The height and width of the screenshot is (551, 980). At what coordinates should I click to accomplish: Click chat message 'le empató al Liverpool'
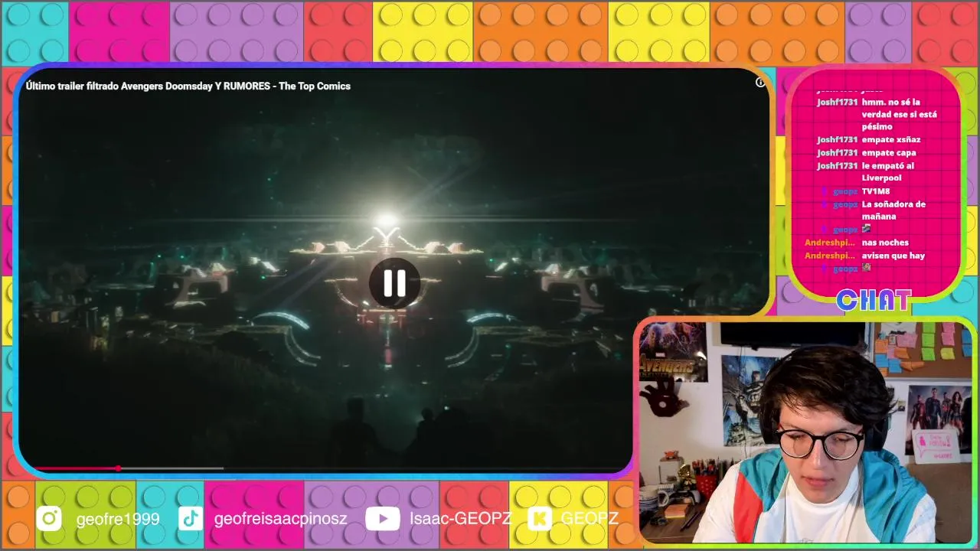click(888, 171)
